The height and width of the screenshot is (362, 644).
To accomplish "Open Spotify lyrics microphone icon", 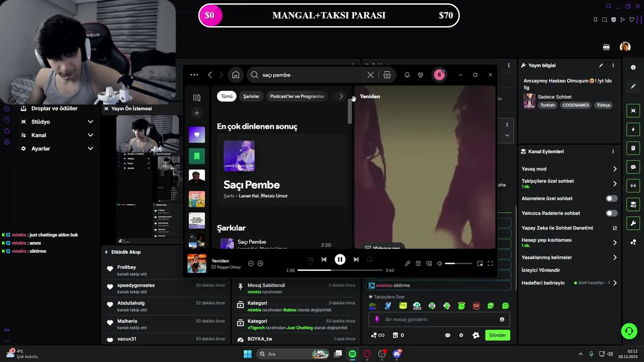I will pos(408,263).
